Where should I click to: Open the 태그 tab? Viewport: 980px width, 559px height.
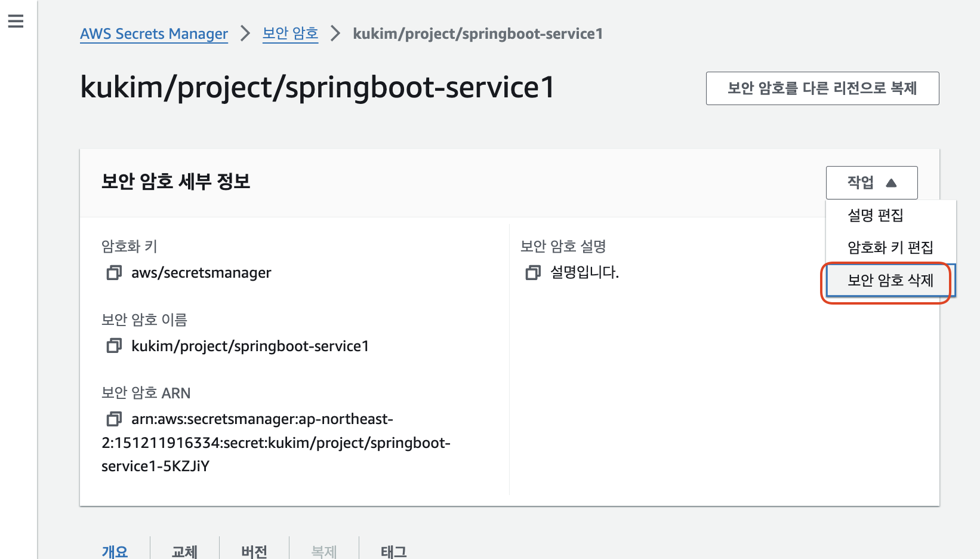394,551
